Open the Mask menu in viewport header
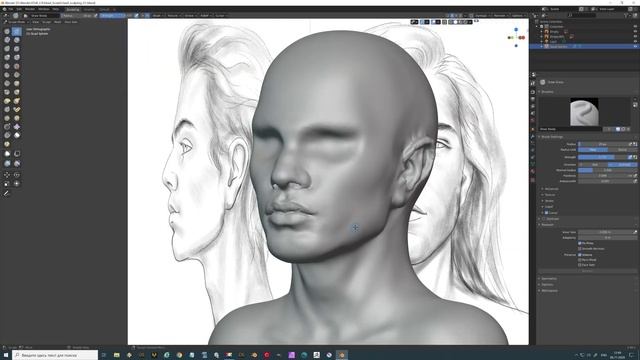640x360 pixels. pyautogui.click(x=58, y=22)
